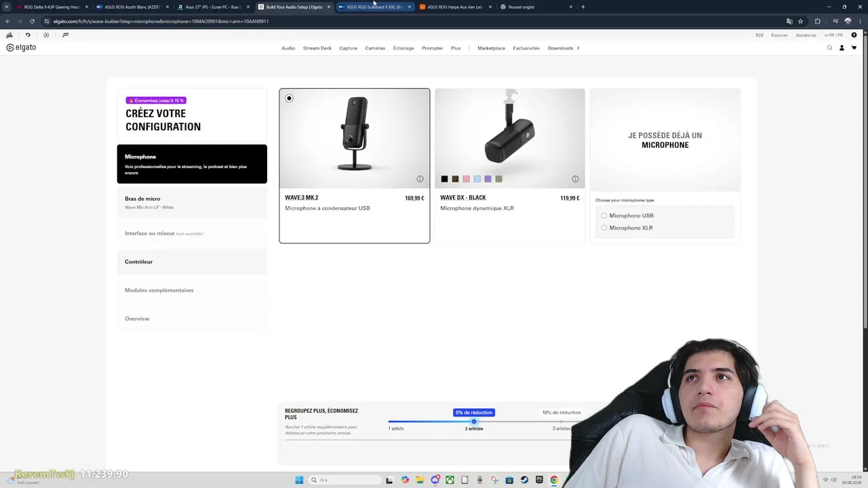This screenshot has width=868, height=488.
Task: Open the Stream Deck menu
Action: (x=317, y=48)
